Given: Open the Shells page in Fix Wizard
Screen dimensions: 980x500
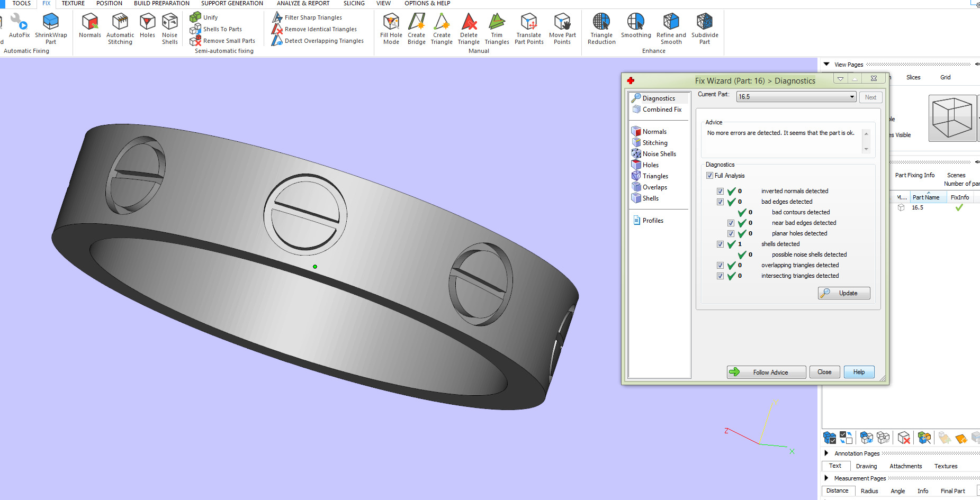Looking at the screenshot, I should (645, 198).
